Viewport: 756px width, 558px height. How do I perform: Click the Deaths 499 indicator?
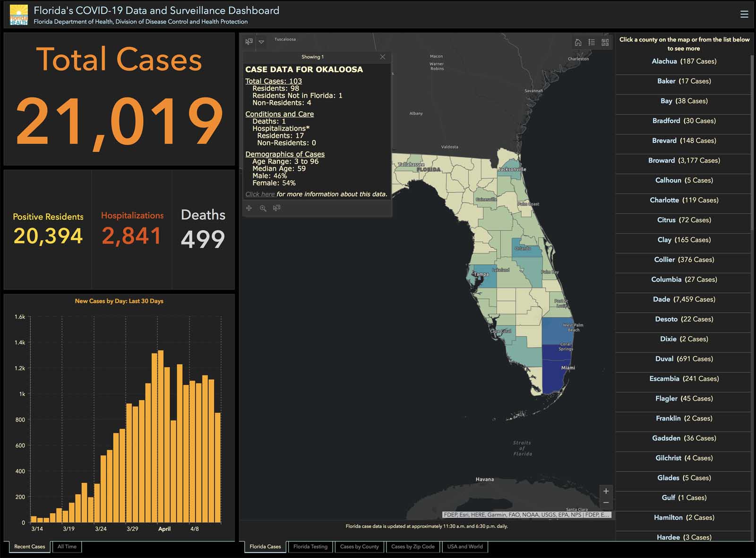(x=203, y=229)
